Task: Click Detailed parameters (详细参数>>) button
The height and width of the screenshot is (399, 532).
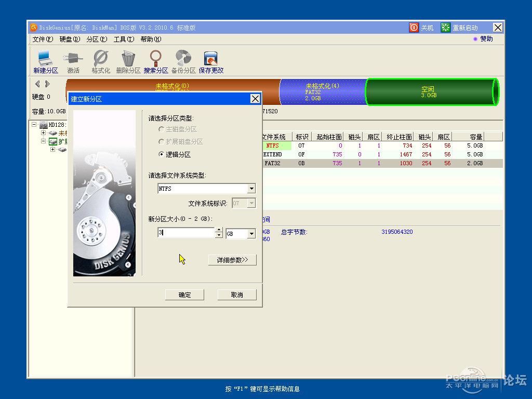Action: pos(232,260)
